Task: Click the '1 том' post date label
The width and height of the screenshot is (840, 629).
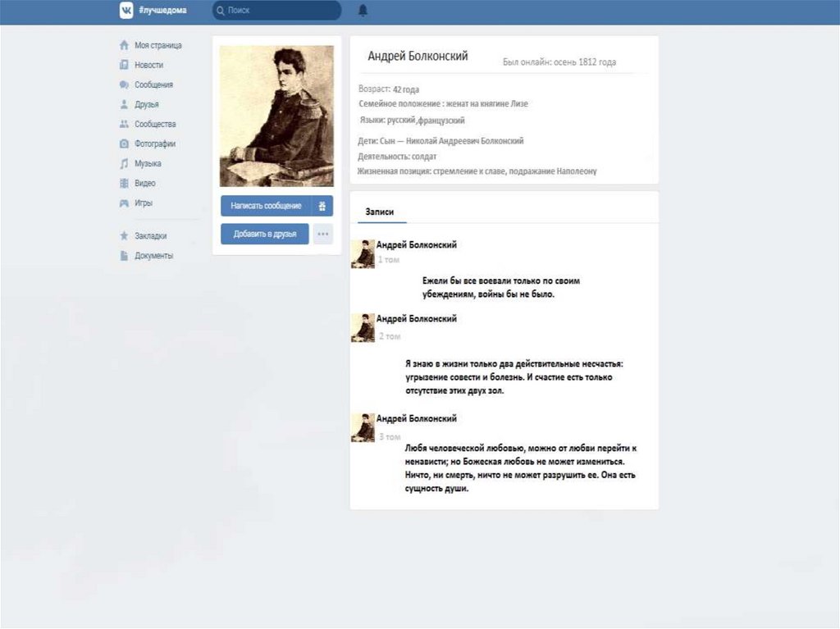Action: pos(389,260)
